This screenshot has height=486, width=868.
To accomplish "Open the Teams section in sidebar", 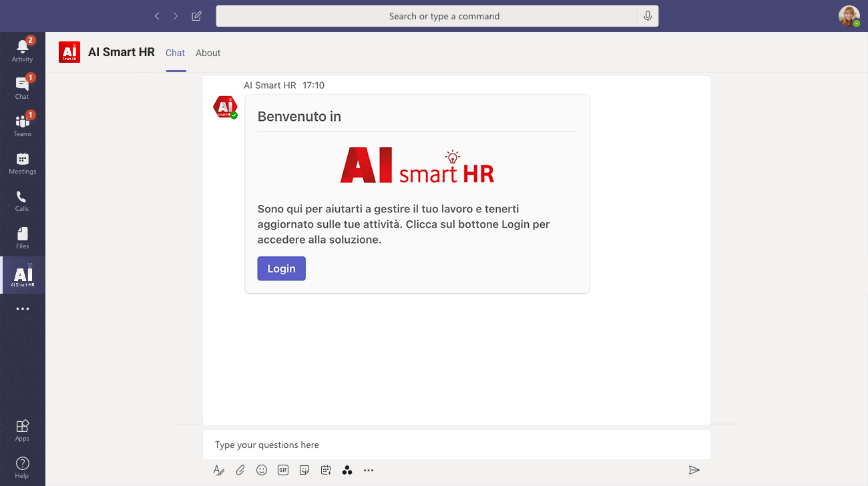I will [22, 126].
